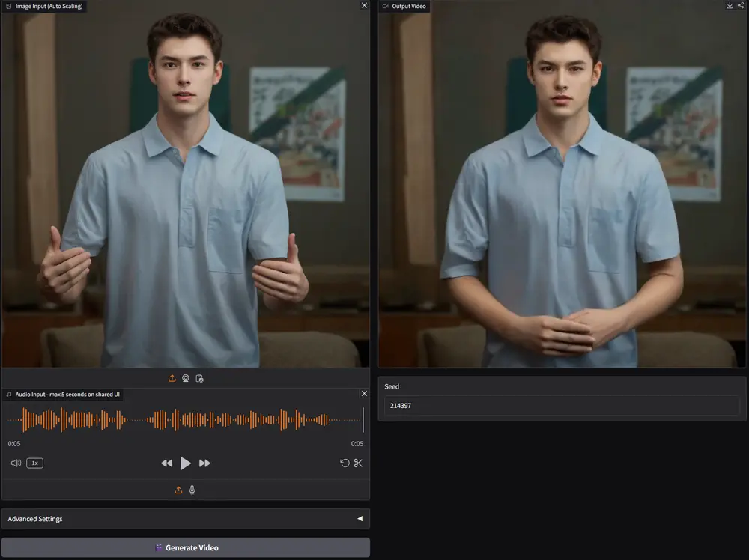Share the Output Video

741,5
